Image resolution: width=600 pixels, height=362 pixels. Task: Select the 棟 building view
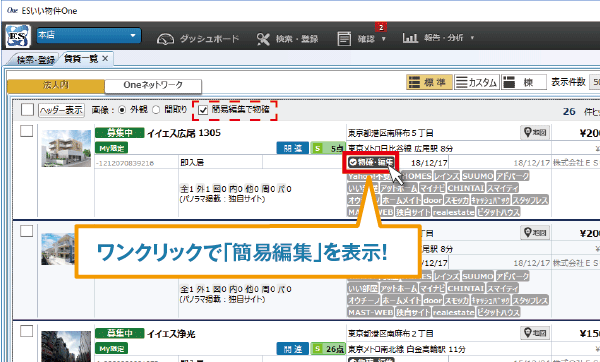524,82
